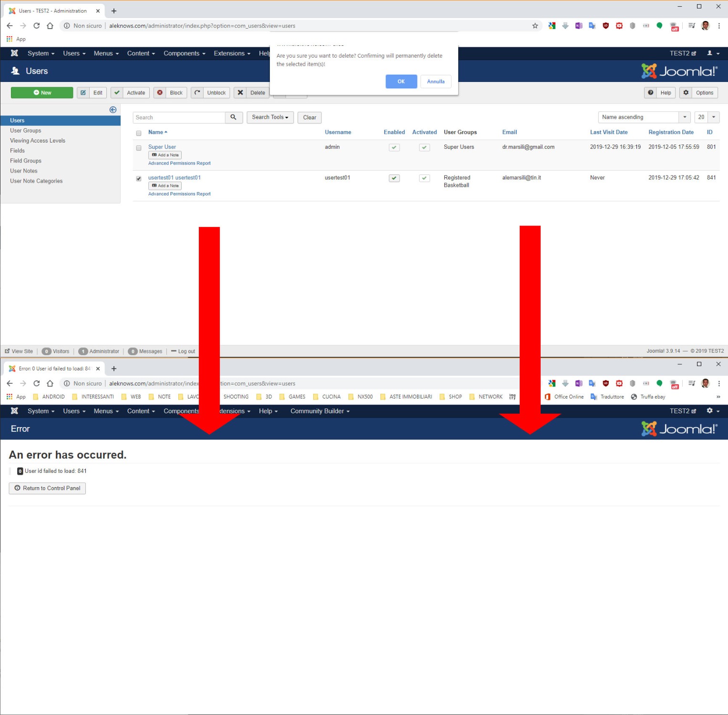Viewport: 728px width, 715px height.
Task: Click the Activate checkmark icon
Action: 117,92
